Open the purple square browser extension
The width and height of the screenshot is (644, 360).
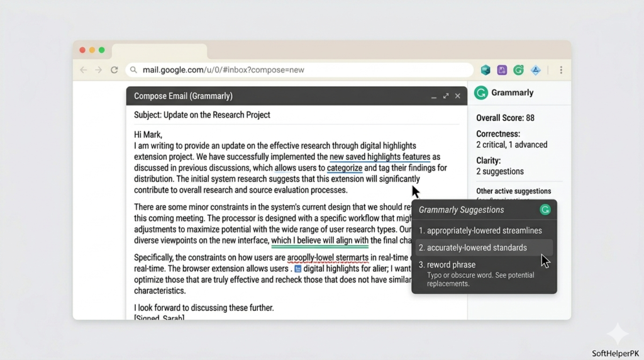502,70
